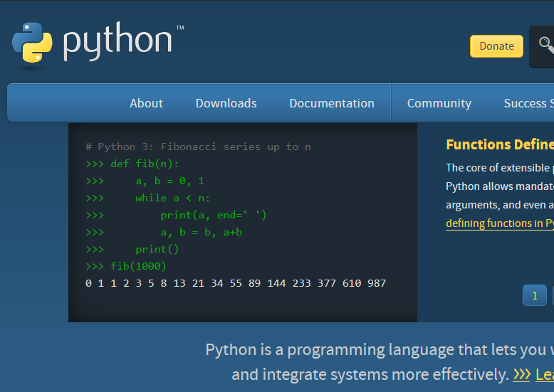Open the Downloads menu
This screenshot has height=392, width=554.
coord(226,103)
